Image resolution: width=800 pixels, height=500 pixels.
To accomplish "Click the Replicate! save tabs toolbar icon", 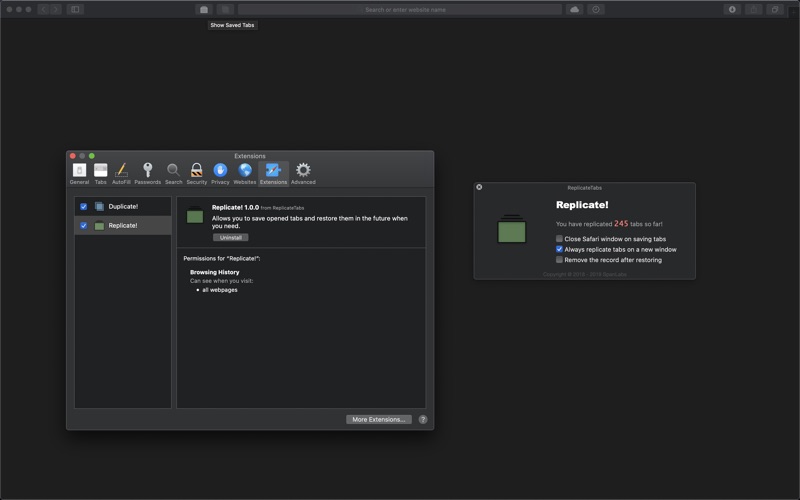I will pyautogui.click(x=204, y=9).
